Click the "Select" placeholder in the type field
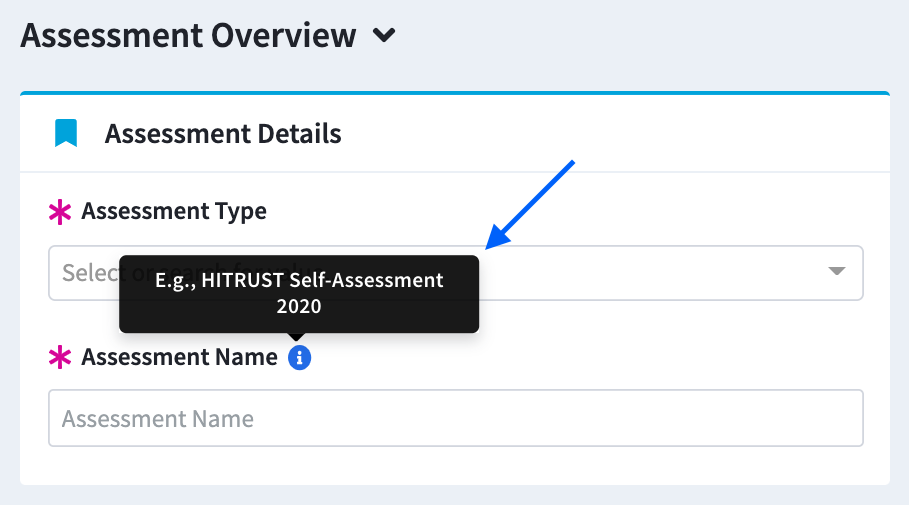The image size is (909, 505). (90, 273)
